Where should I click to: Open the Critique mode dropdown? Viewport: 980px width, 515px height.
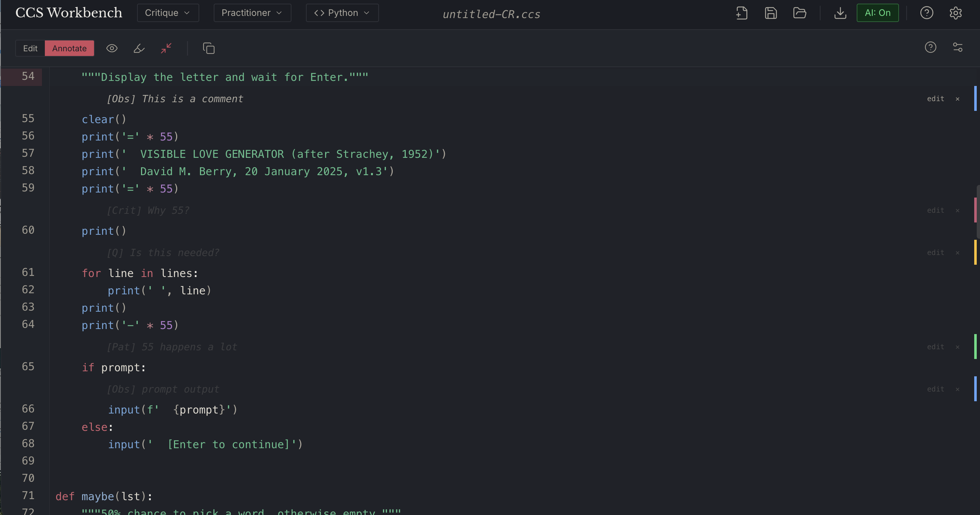coord(168,13)
